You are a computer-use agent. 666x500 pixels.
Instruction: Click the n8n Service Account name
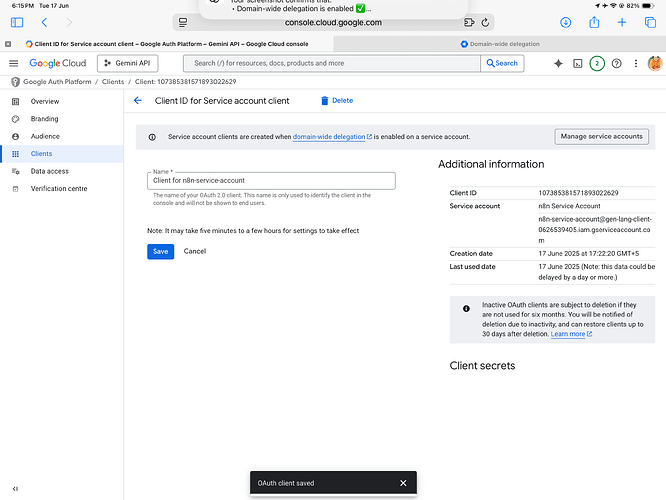pos(569,206)
